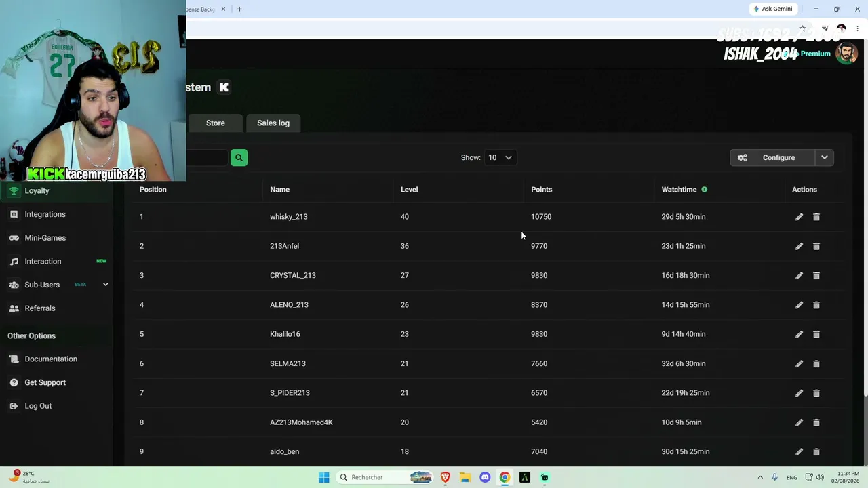The width and height of the screenshot is (868, 488).
Task: Edit the aido_ben row
Action: pyautogui.click(x=799, y=451)
